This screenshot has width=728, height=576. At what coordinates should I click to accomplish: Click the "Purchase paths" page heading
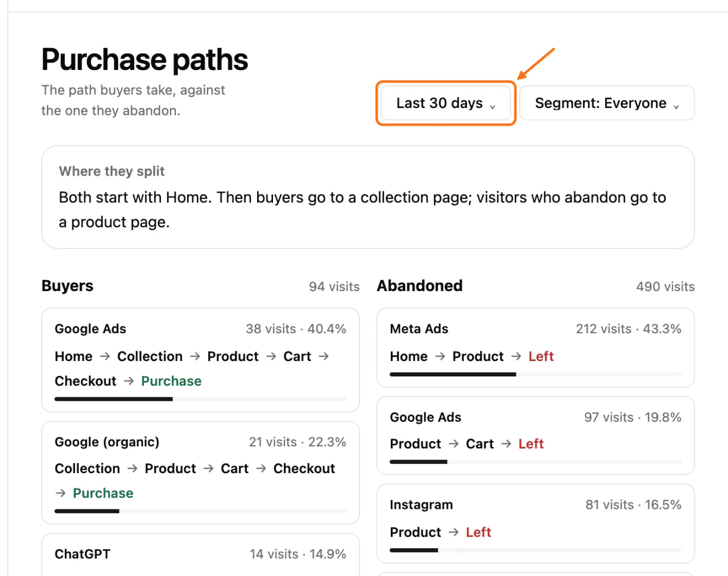144,60
